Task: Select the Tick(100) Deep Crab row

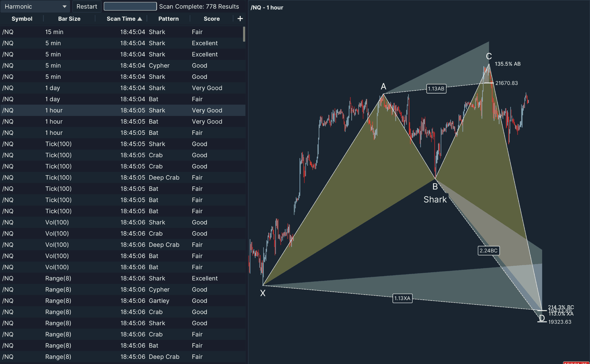Action: (x=122, y=178)
